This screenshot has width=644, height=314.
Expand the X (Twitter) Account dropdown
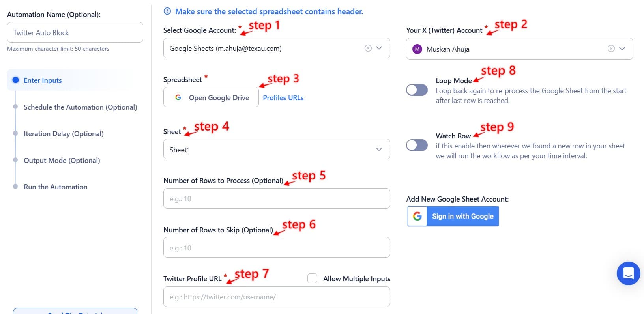(622, 49)
